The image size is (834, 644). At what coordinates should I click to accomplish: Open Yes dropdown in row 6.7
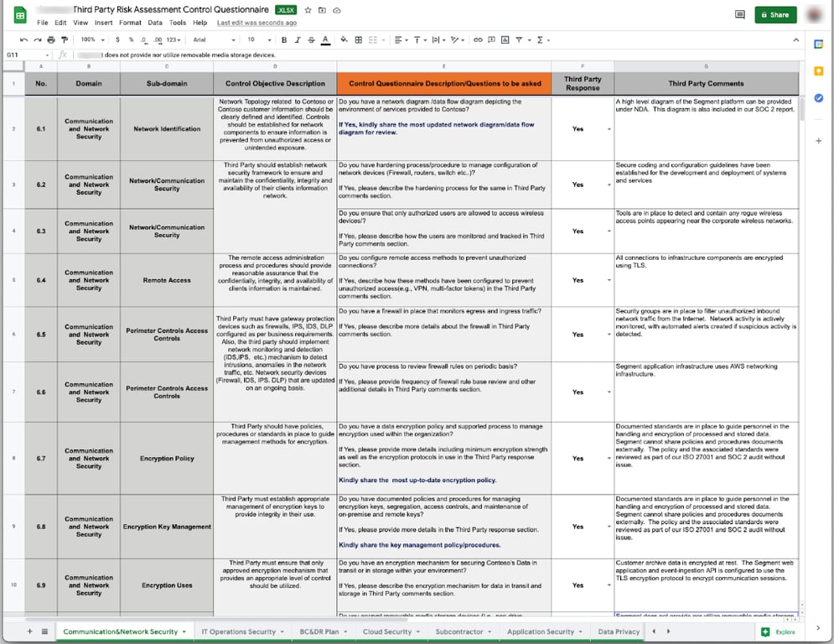(x=609, y=459)
